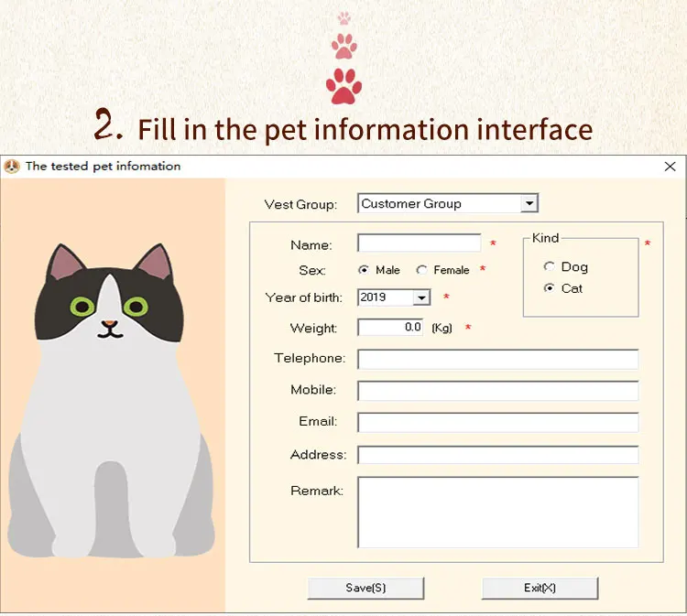Click the '(Kg)' unit text
Screen dimensions: 687x616
click(x=442, y=328)
